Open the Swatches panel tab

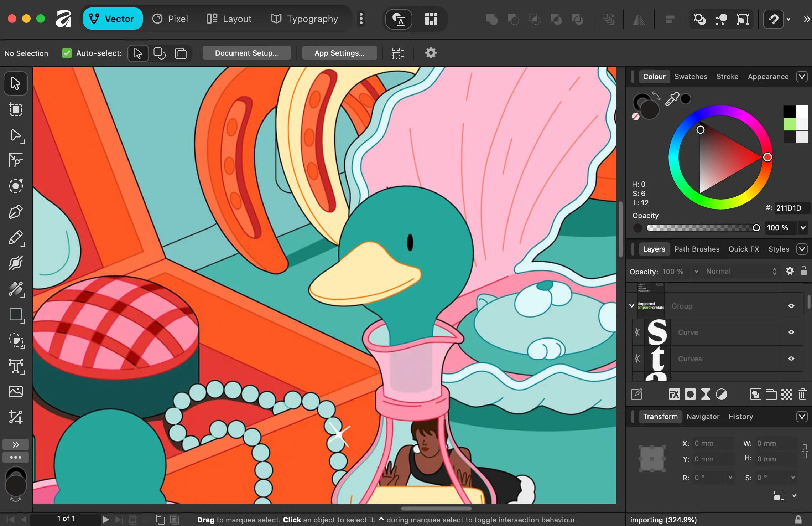[x=691, y=77]
